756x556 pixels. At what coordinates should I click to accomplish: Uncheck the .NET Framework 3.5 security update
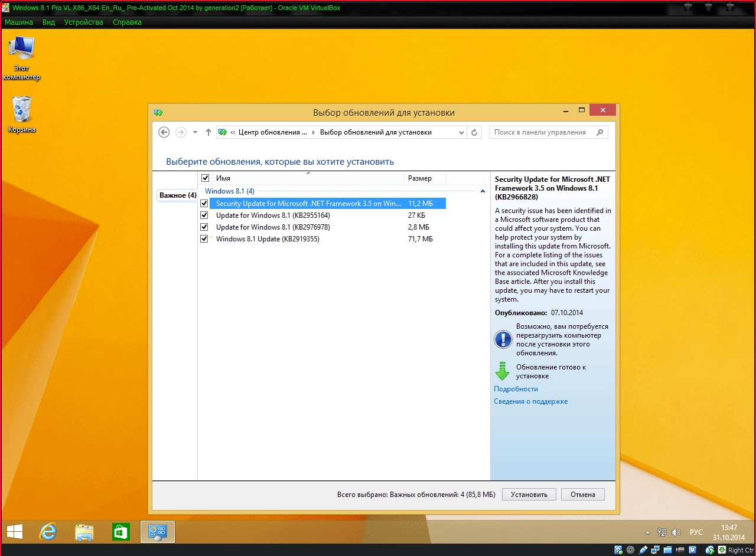[x=204, y=203]
